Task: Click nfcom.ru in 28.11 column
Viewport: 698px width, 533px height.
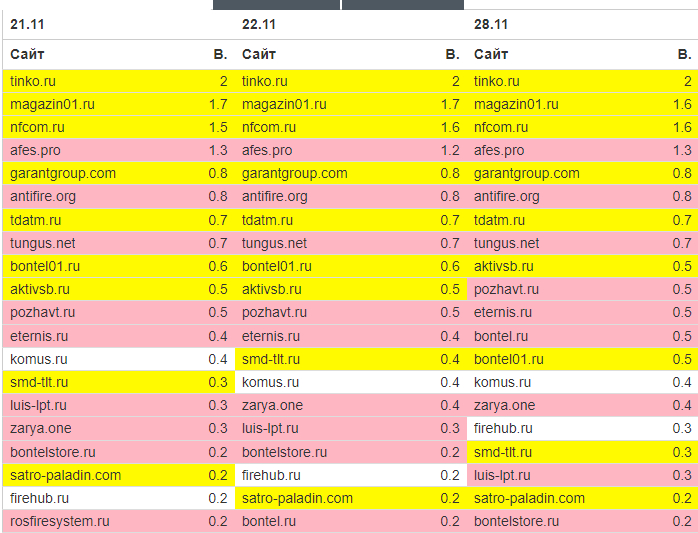Action: coord(501,127)
